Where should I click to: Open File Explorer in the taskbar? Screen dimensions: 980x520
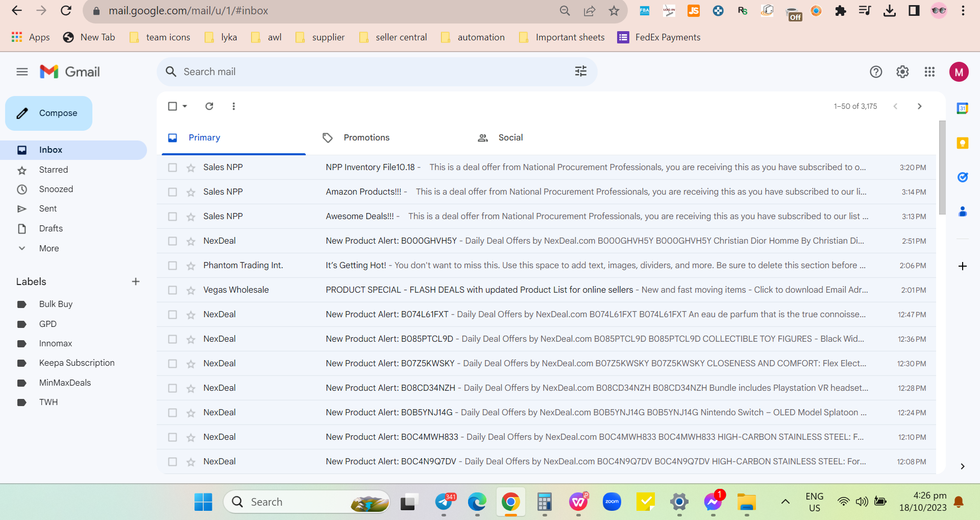coord(746,502)
